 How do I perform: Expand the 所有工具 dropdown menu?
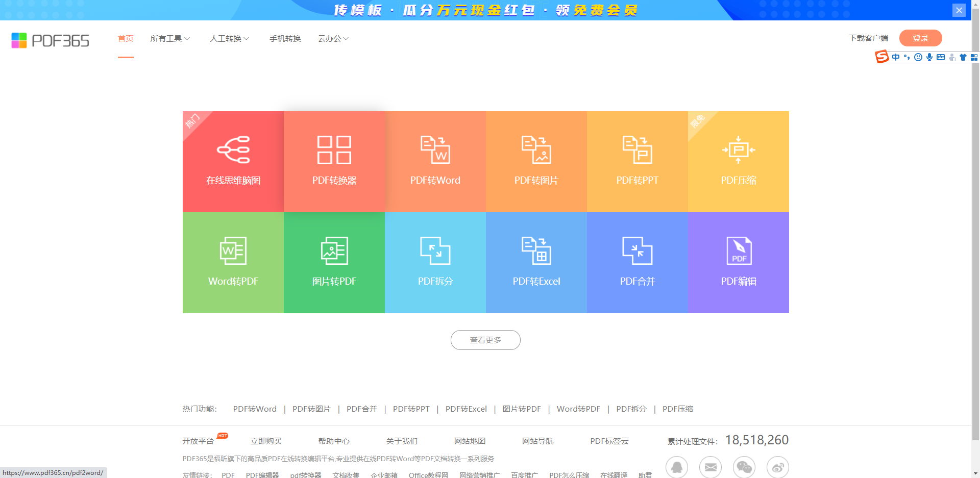point(170,38)
